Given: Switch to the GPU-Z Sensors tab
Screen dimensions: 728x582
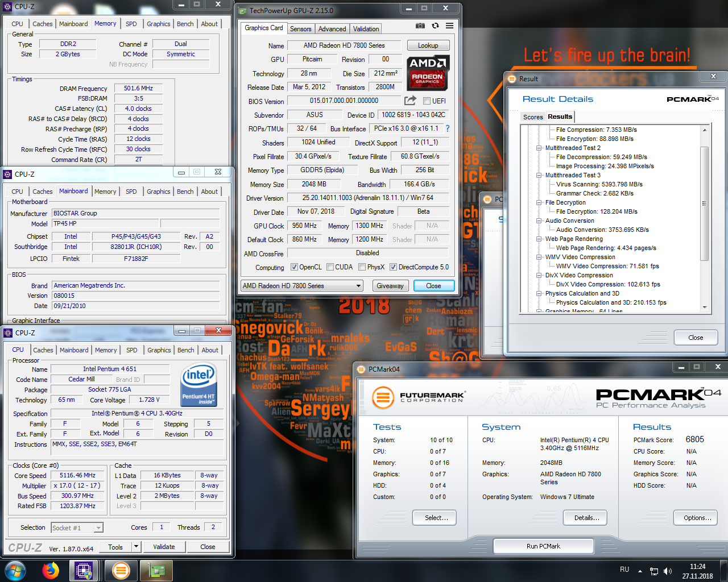Looking at the screenshot, I should [x=300, y=29].
